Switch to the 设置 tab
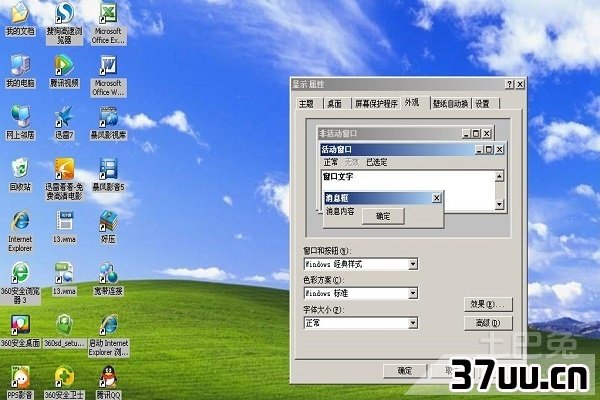 click(x=483, y=104)
